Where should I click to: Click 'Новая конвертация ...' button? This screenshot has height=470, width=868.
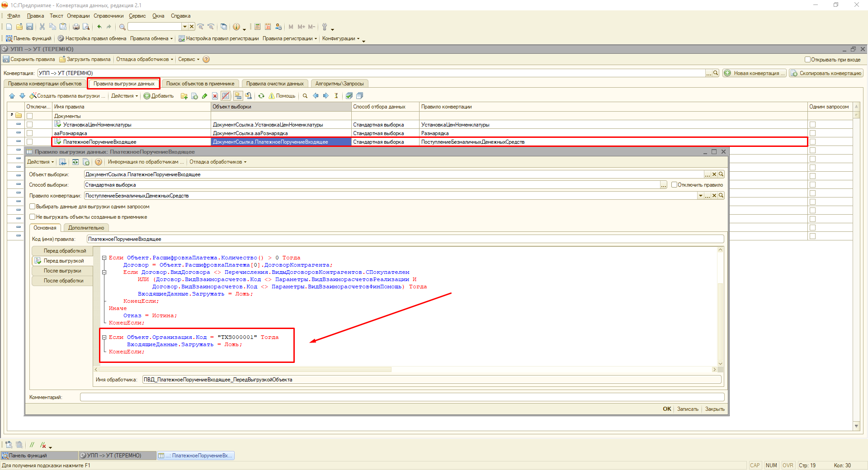coord(755,73)
